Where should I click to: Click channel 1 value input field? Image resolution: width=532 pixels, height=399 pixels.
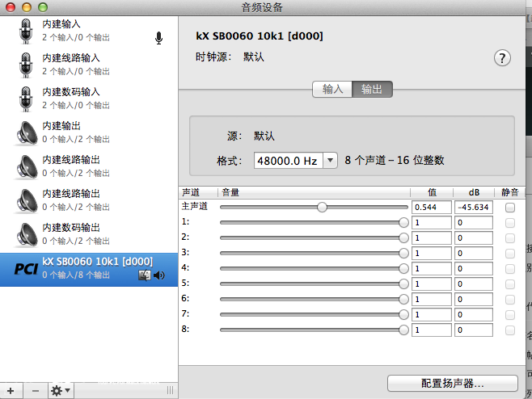tap(432, 223)
